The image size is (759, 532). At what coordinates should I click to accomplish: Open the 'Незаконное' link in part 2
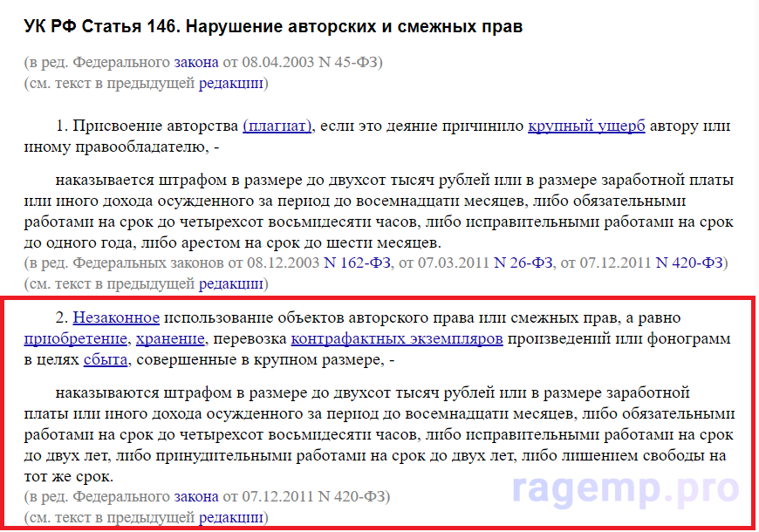coord(116,317)
